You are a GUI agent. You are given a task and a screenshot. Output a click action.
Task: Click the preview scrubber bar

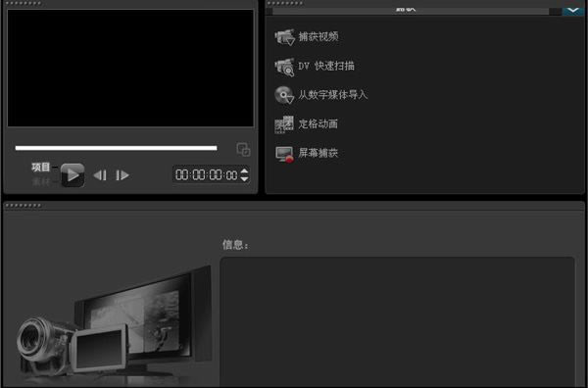116,148
